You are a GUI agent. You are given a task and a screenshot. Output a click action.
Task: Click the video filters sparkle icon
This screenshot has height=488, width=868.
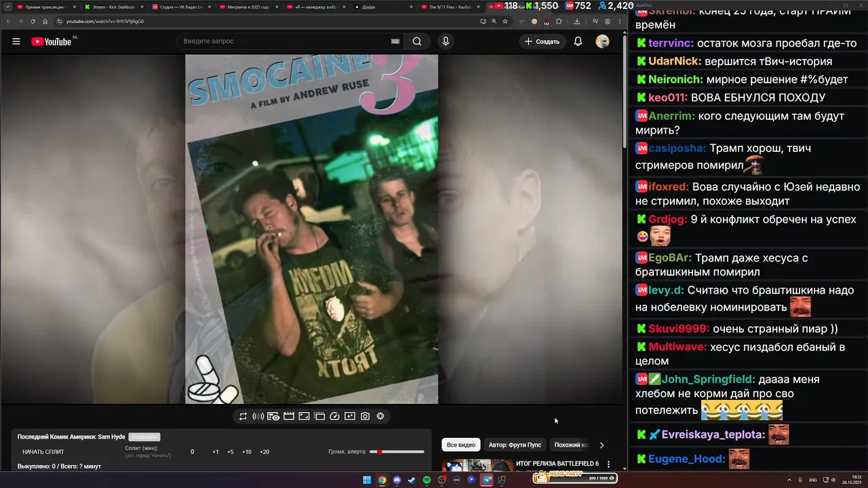coord(350,416)
